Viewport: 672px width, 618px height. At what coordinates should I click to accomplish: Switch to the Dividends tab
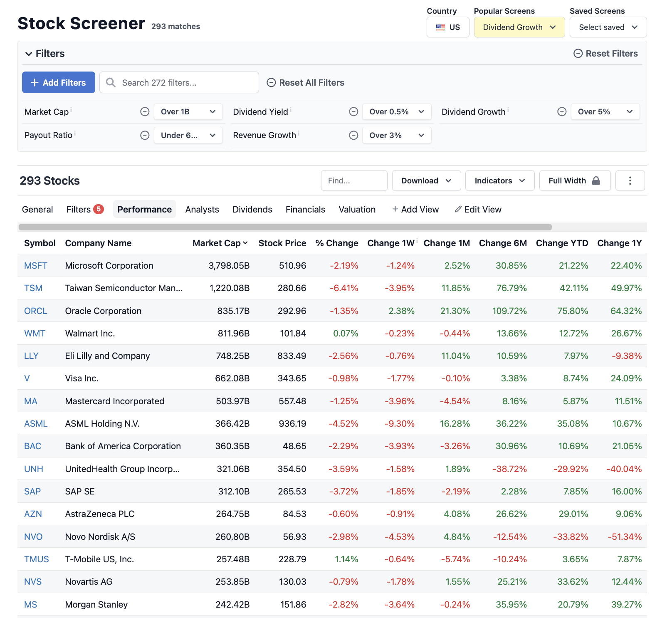(252, 209)
